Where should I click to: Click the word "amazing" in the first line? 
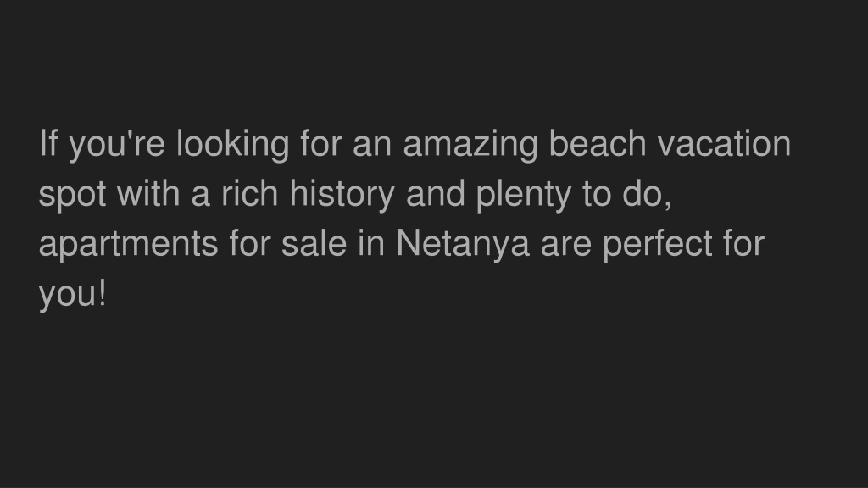pos(470,146)
